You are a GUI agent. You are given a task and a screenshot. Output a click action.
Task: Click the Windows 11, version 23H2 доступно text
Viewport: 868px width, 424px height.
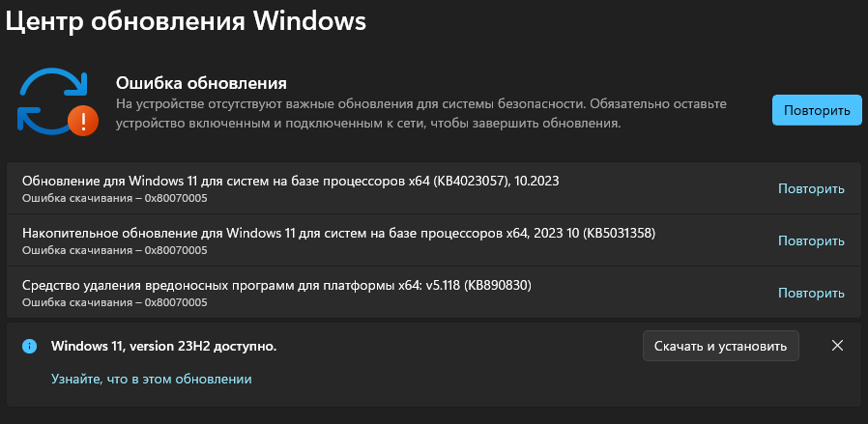[x=163, y=346]
